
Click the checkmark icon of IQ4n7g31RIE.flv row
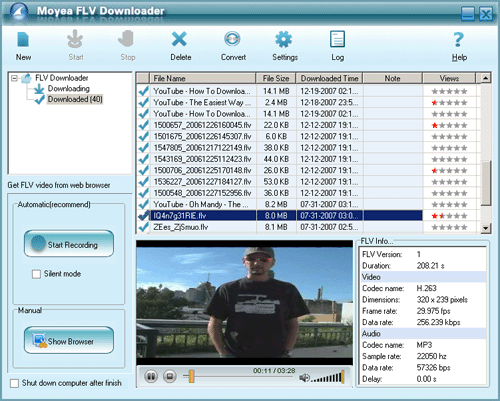coord(144,216)
